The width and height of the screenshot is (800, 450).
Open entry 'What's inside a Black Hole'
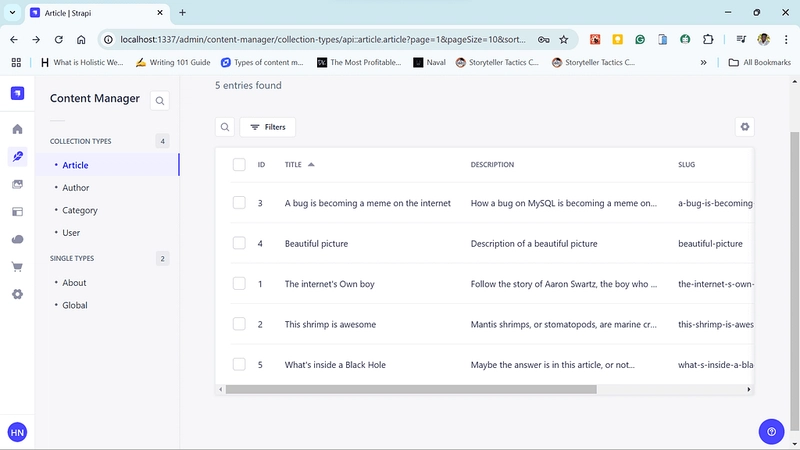coord(335,365)
